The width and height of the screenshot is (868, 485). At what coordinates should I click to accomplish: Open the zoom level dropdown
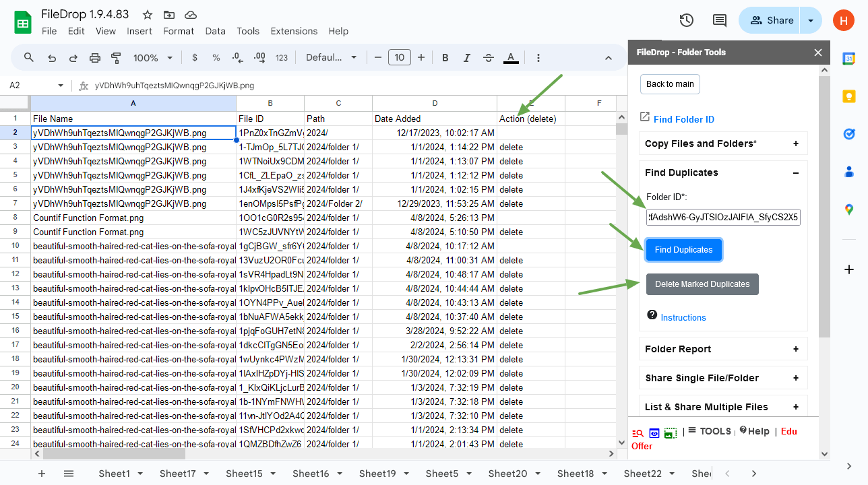(x=153, y=58)
